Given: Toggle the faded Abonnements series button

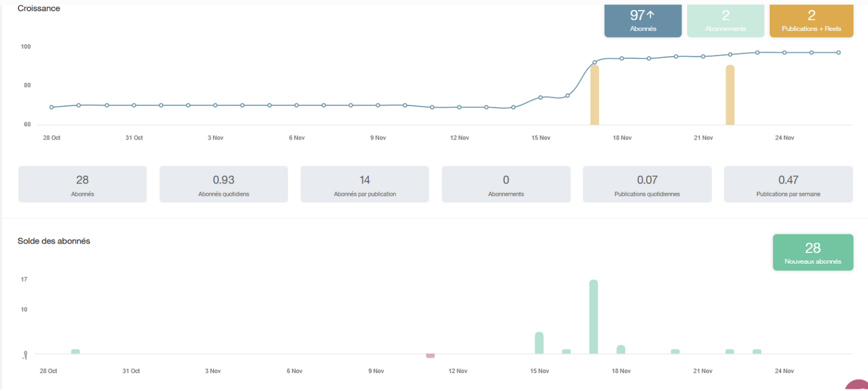Looking at the screenshot, I should click(x=725, y=20).
